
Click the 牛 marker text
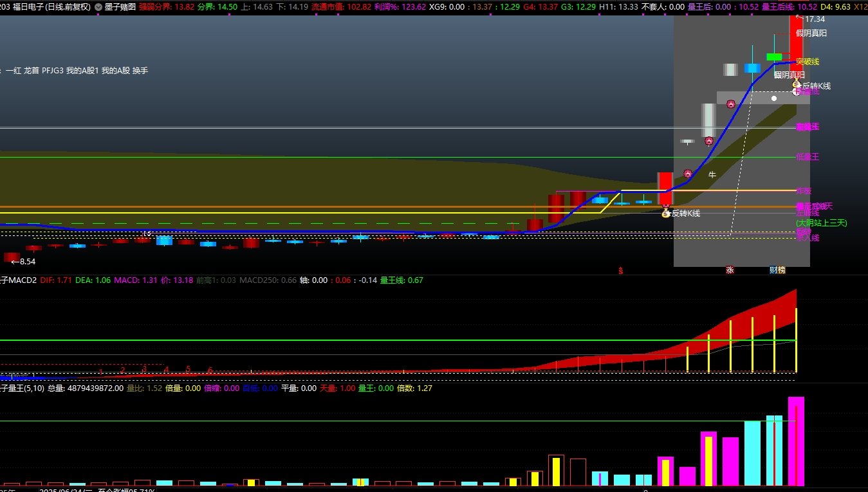[x=712, y=175]
